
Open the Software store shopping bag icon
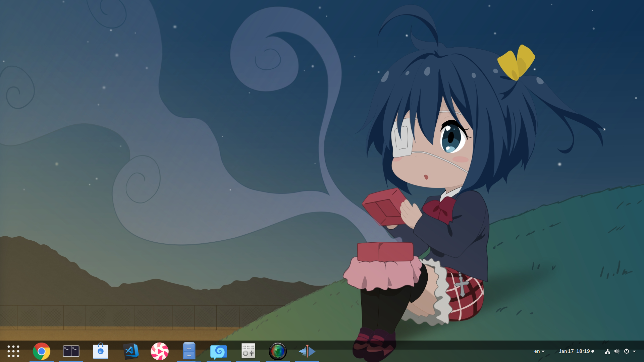101,351
